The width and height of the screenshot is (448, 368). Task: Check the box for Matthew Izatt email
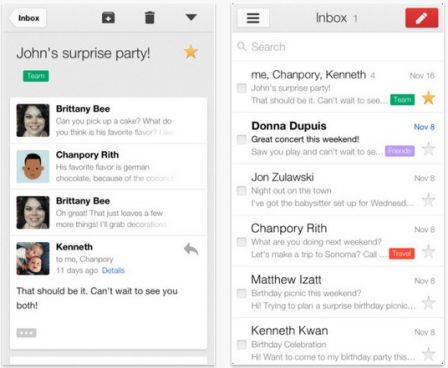point(241,293)
